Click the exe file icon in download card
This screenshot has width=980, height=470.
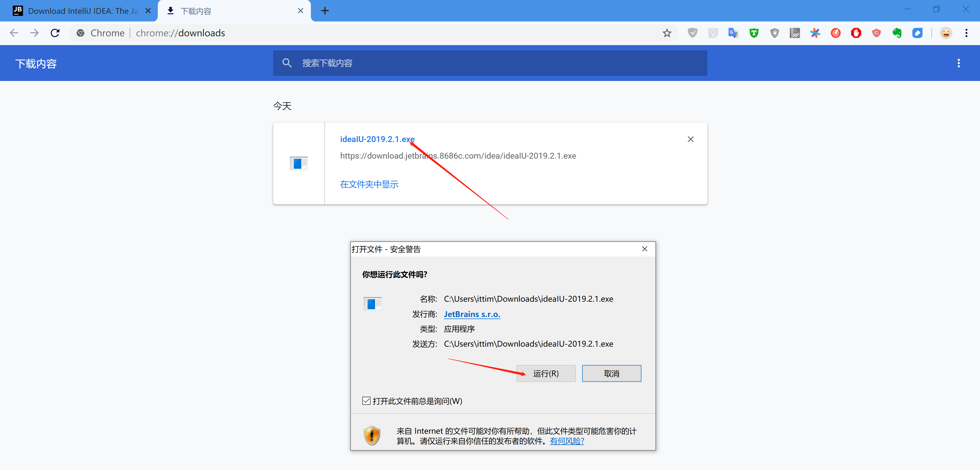[299, 164]
